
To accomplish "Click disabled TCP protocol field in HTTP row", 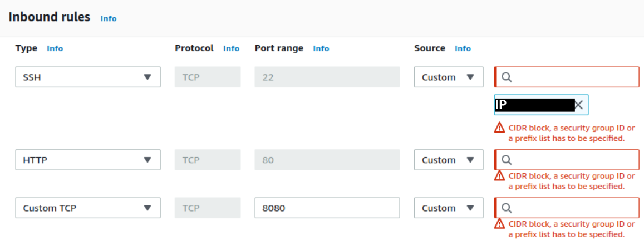I will coord(208,160).
